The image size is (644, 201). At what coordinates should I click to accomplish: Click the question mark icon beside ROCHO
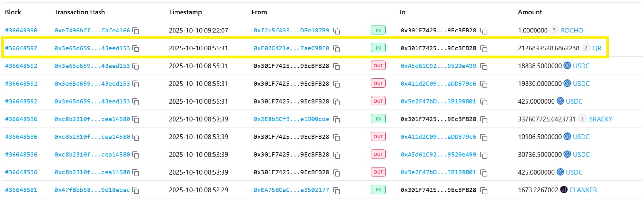click(554, 30)
